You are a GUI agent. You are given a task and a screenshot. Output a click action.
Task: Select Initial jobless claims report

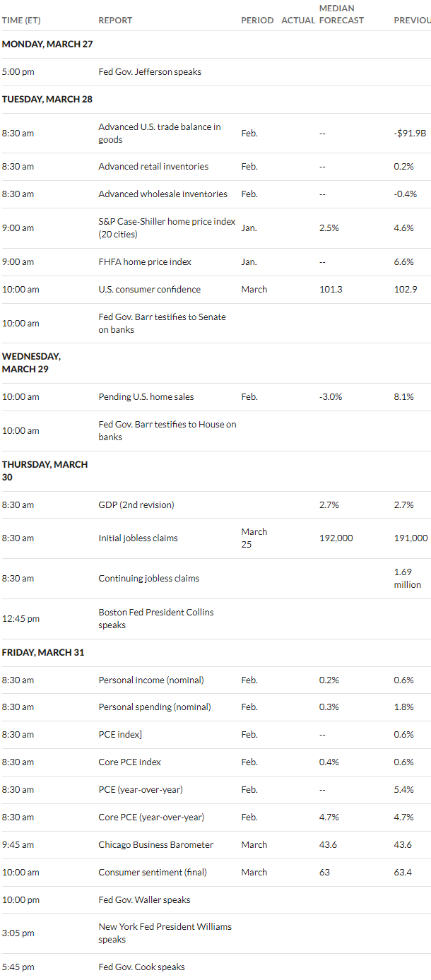pyautogui.click(x=138, y=538)
